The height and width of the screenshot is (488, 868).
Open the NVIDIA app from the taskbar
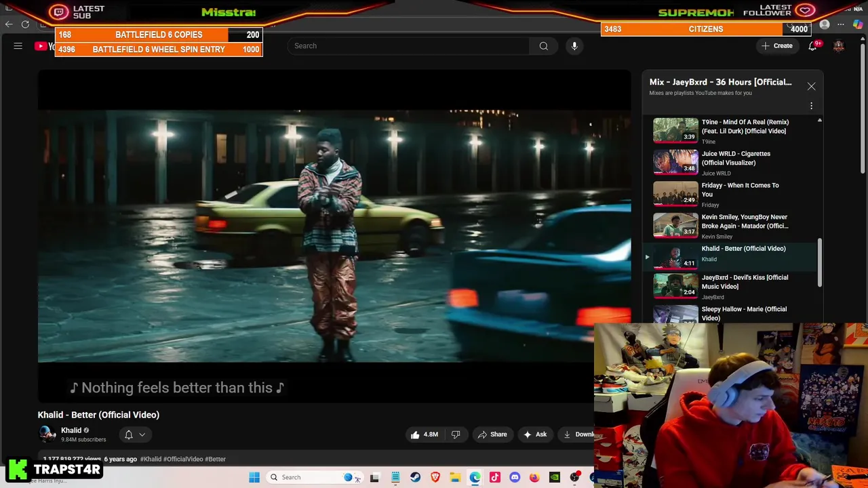[x=555, y=477]
